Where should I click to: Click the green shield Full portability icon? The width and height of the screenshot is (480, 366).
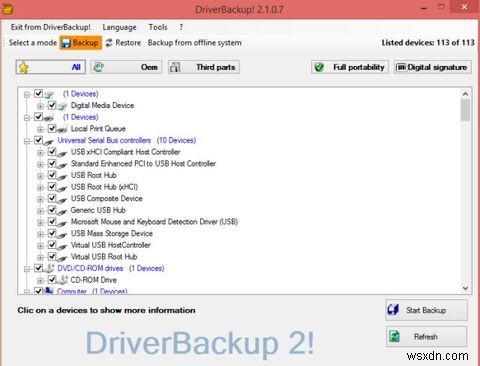tap(319, 67)
